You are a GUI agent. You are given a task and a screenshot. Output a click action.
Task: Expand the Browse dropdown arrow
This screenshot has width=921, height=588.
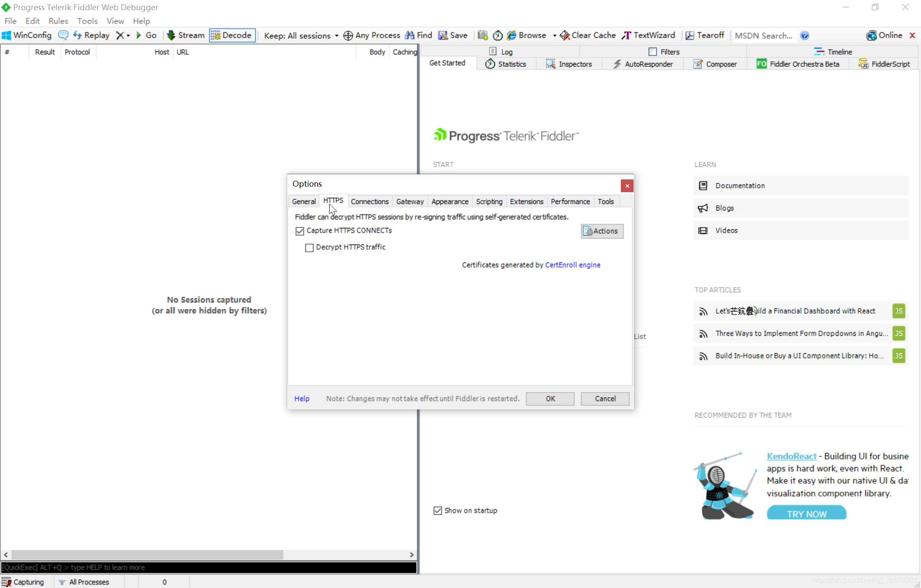pyautogui.click(x=554, y=36)
